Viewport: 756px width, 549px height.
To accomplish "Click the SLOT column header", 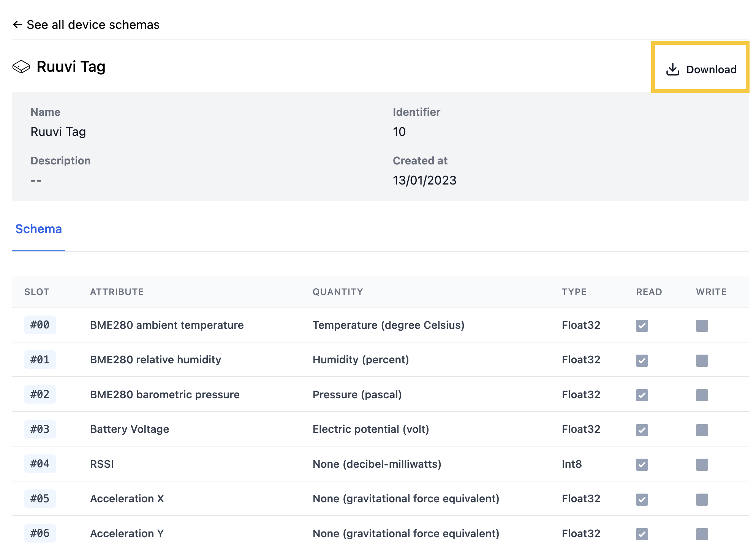I will click(x=37, y=292).
